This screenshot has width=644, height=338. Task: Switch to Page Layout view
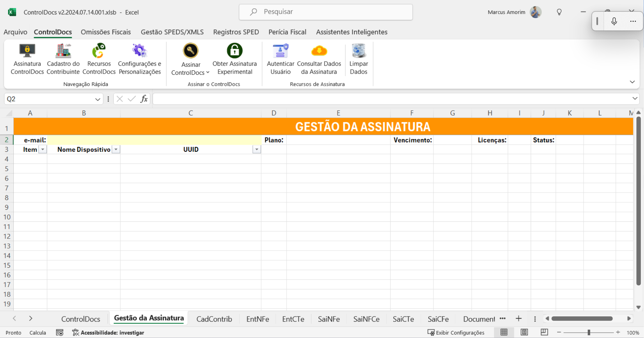(524, 332)
